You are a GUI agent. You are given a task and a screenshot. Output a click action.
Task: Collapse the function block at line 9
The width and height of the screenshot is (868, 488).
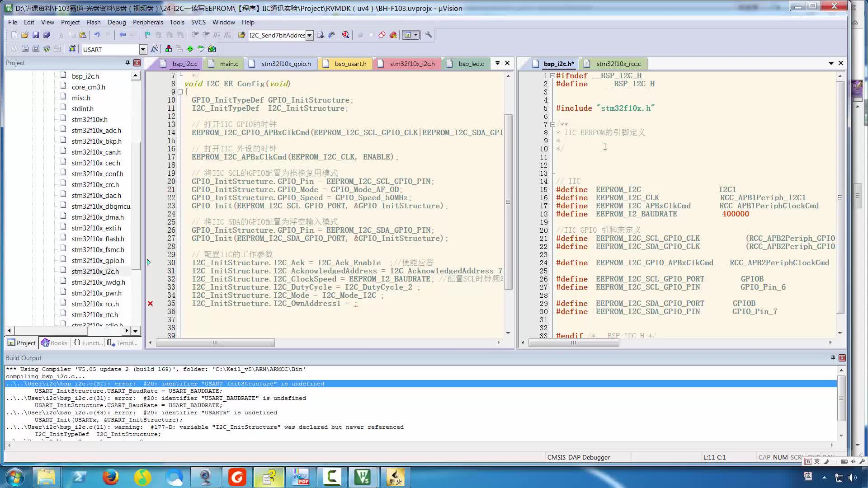pyautogui.click(x=180, y=92)
